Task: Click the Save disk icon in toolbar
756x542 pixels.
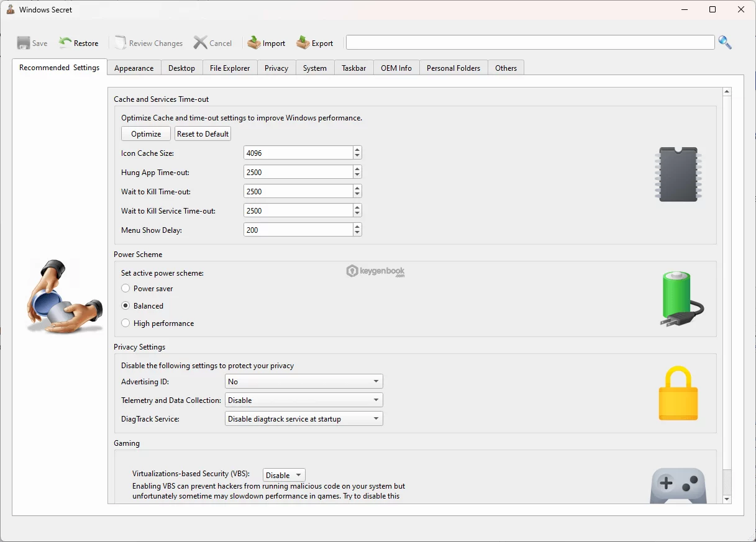Action: [24, 43]
